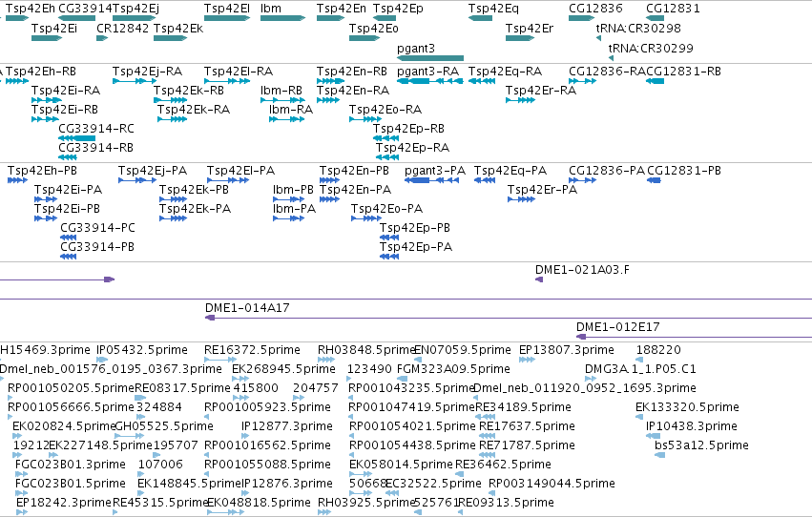This screenshot has width=812, height=517.
Task: Select the Tsp42Eh-PB protein feature
Action: [x=17, y=180]
